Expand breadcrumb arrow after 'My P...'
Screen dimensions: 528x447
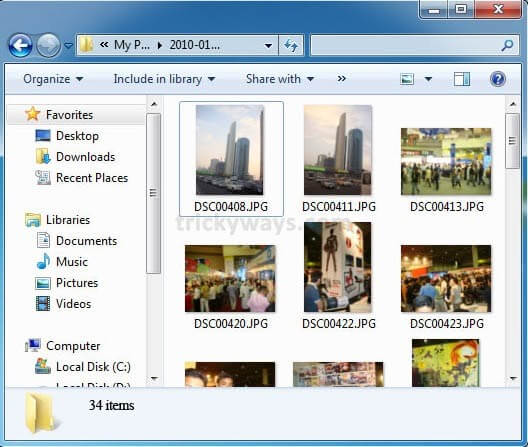pyautogui.click(x=160, y=45)
